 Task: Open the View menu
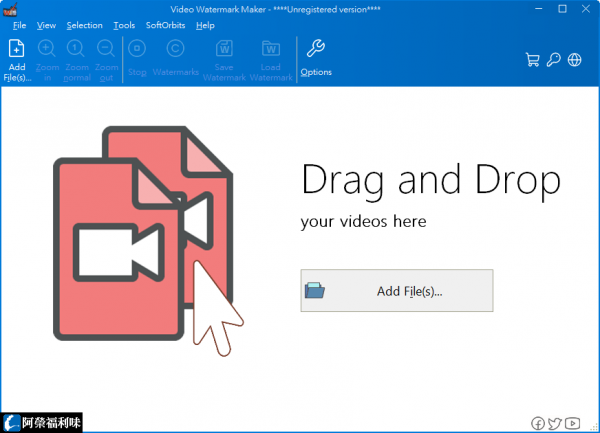tap(46, 25)
